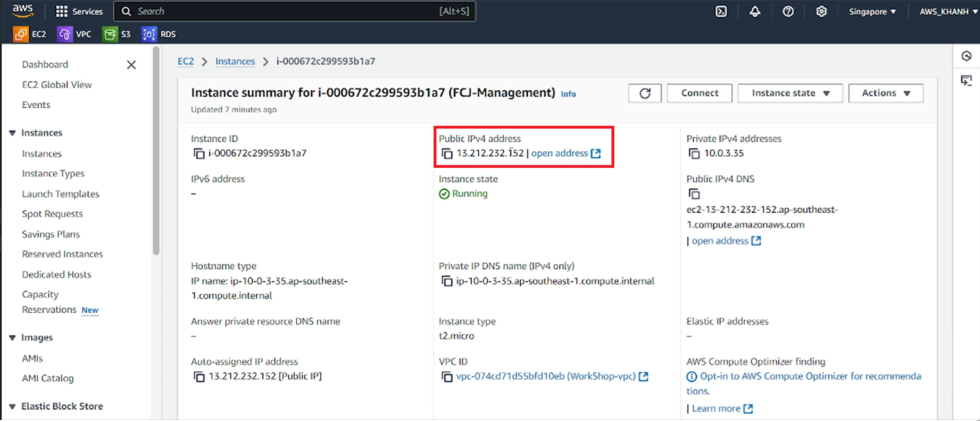Go to Instances in the sidebar
Screen dimensions: 980x422
pyautogui.click(x=41, y=154)
